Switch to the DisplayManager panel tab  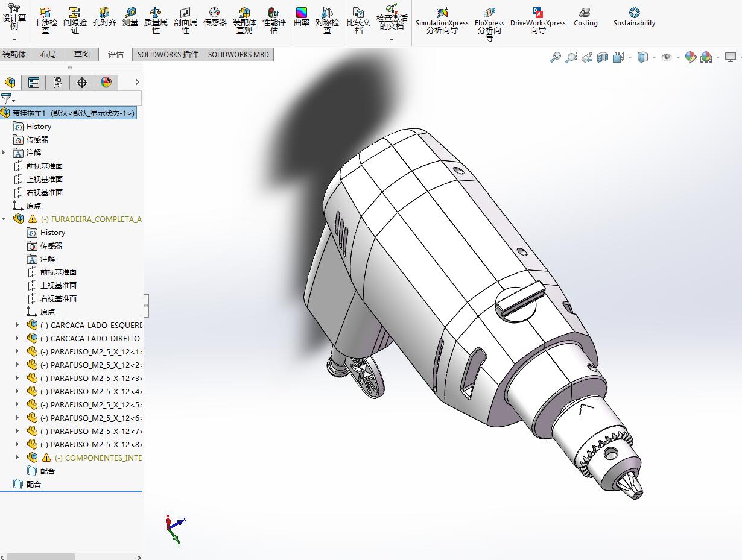pyautogui.click(x=106, y=83)
